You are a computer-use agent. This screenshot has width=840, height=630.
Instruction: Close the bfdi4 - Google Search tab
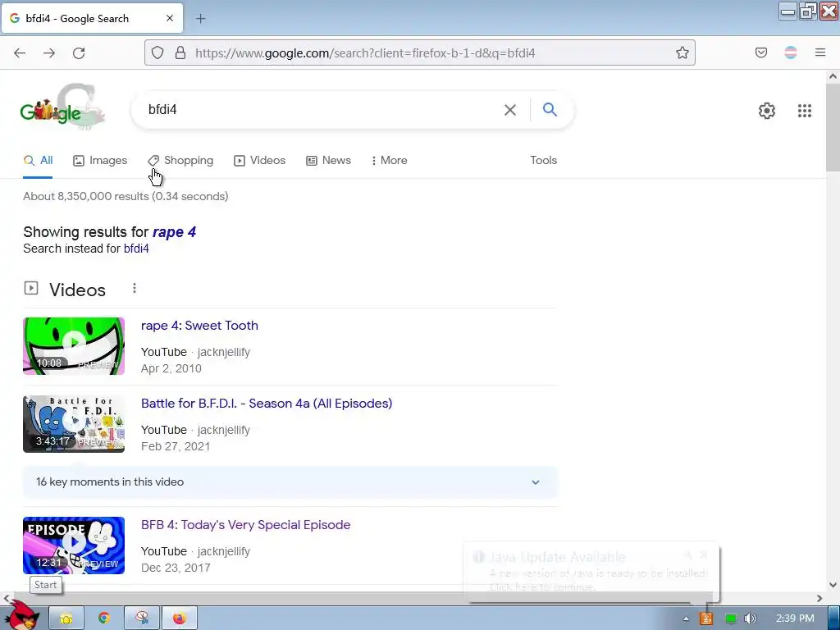[x=170, y=18]
